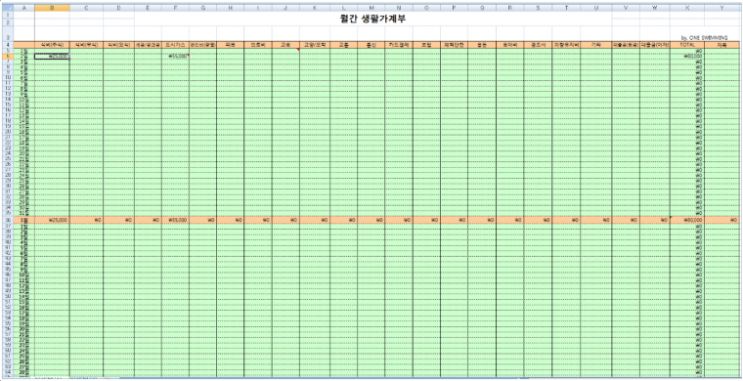
Task: Select column R header
Action: [x=510, y=8]
